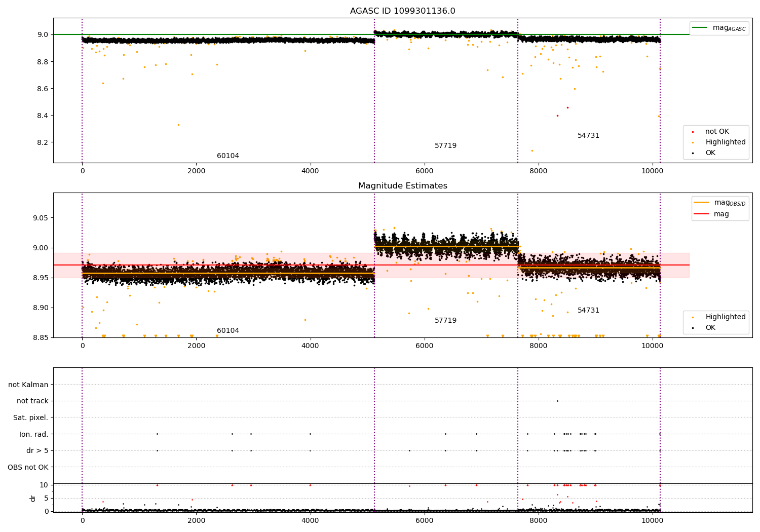Click the 9.05 y-axis tick label
This screenshot has height=532, width=760.
41,218
